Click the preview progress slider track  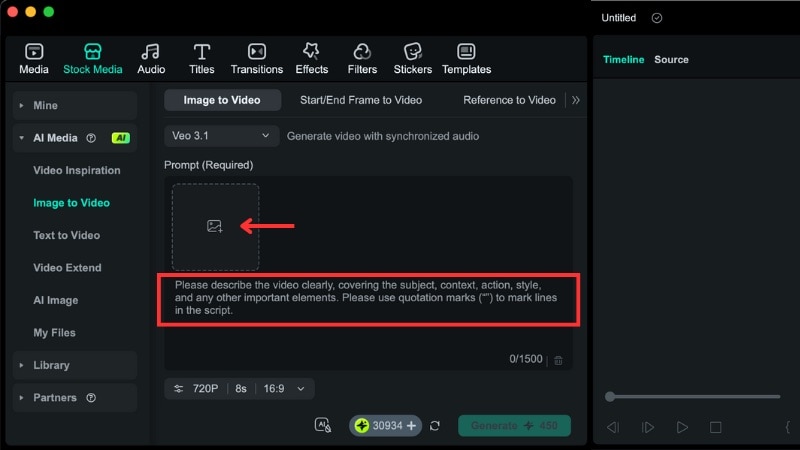tap(697, 396)
